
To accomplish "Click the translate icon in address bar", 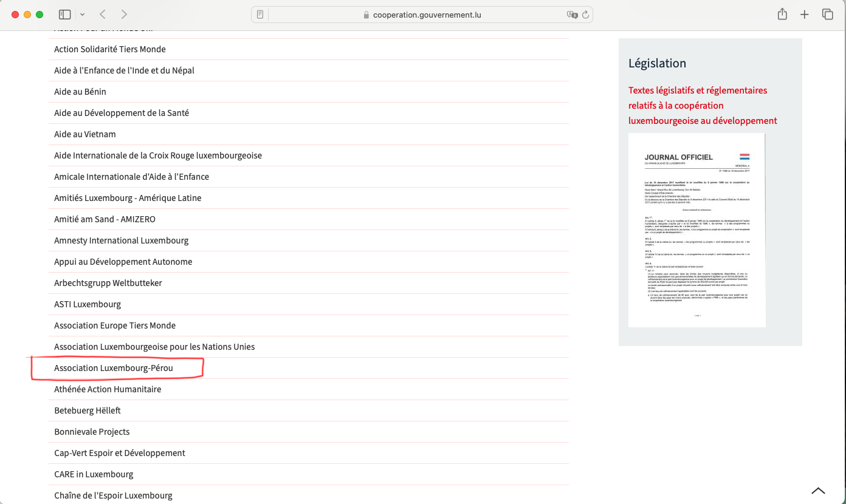I will coord(572,15).
